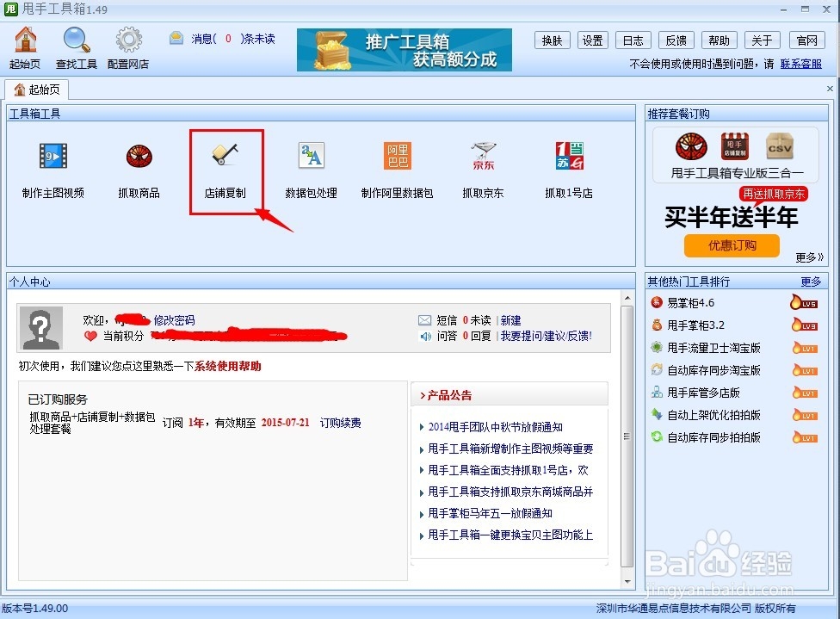Click the 修改密码 link
Image resolution: width=840 pixels, height=619 pixels.
pyautogui.click(x=174, y=320)
